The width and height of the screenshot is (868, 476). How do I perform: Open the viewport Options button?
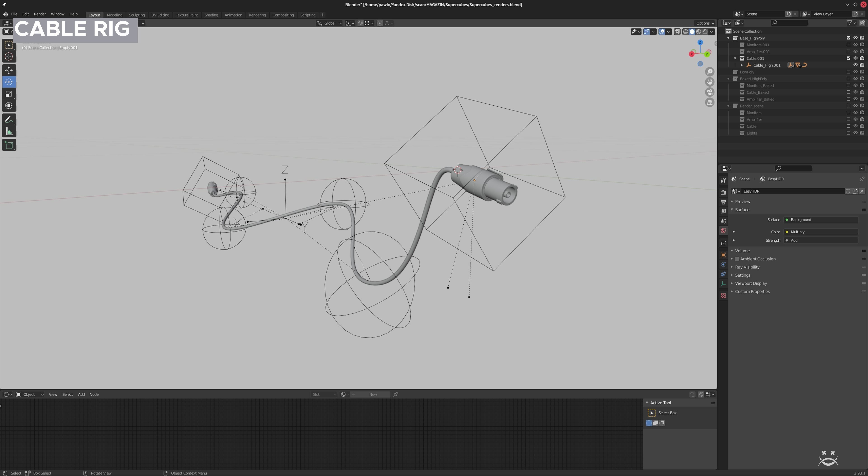pos(704,23)
